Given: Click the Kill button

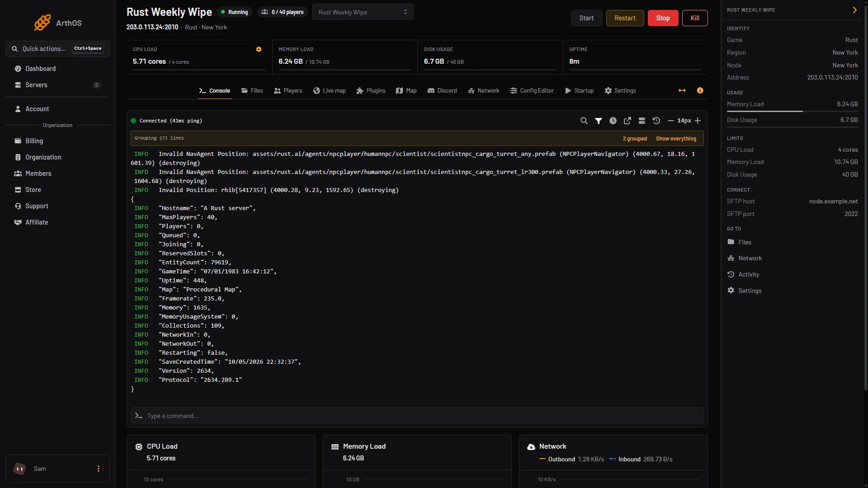Looking at the screenshot, I should (x=695, y=18).
